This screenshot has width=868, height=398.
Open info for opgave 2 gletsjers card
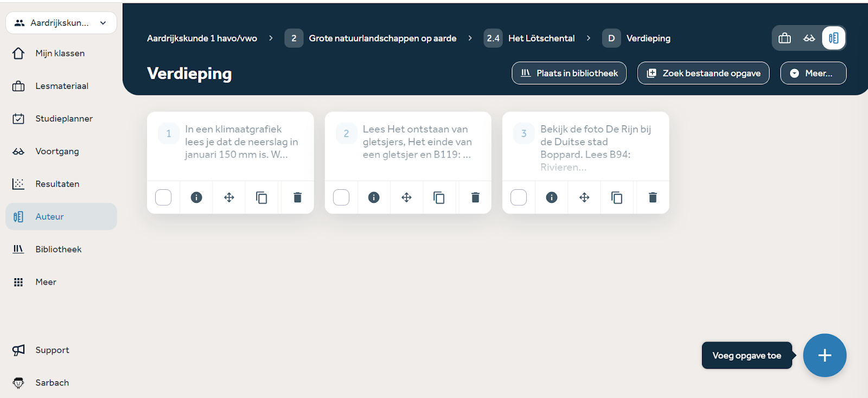[374, 197]
